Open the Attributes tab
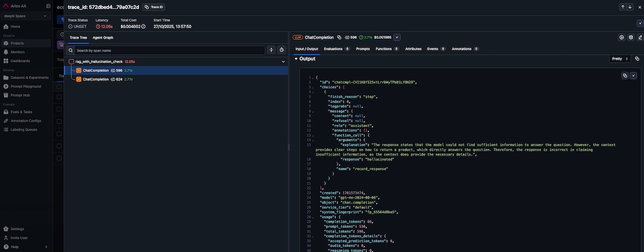 click(413, 49)
